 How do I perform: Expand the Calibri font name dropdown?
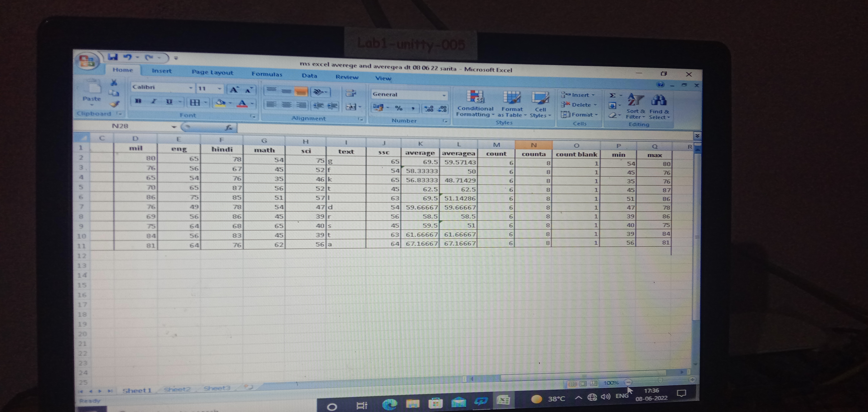(x=191, y=88)
